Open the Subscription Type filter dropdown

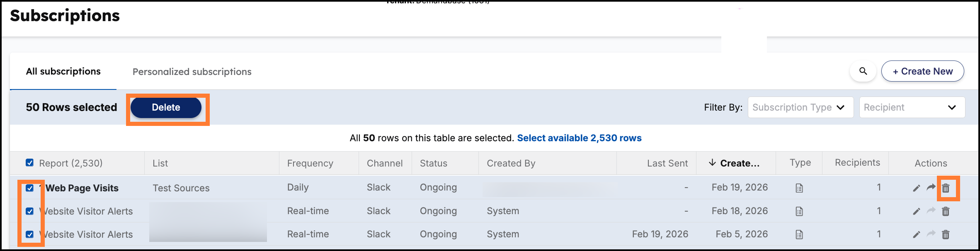pyautogui.click(x=800, y=107)
